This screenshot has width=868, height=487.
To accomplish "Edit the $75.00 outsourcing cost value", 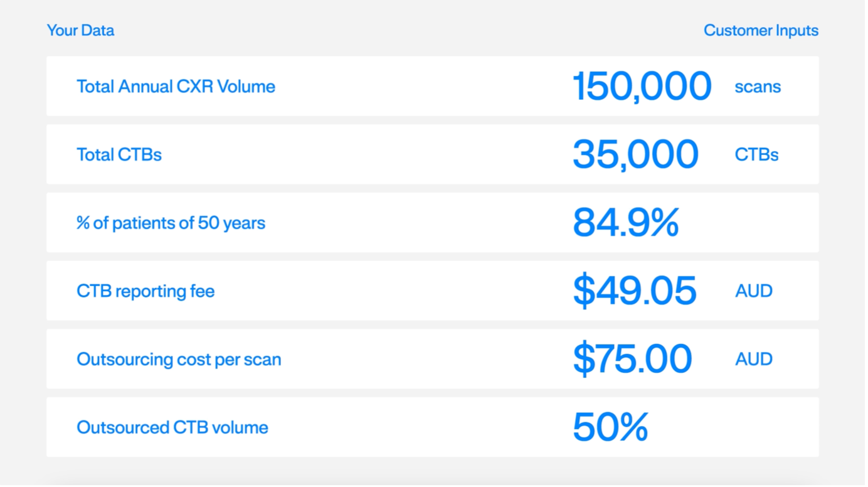I will click(632, 359).
